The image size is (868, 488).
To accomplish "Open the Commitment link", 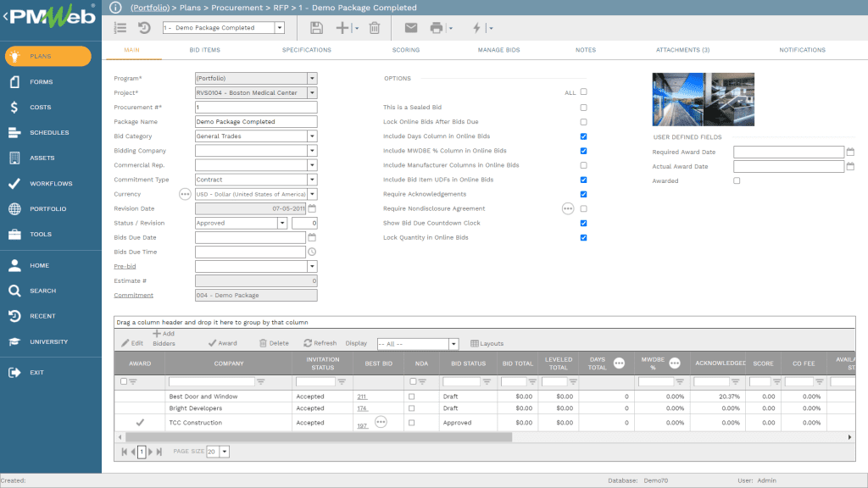I will (x=133, y=296).
